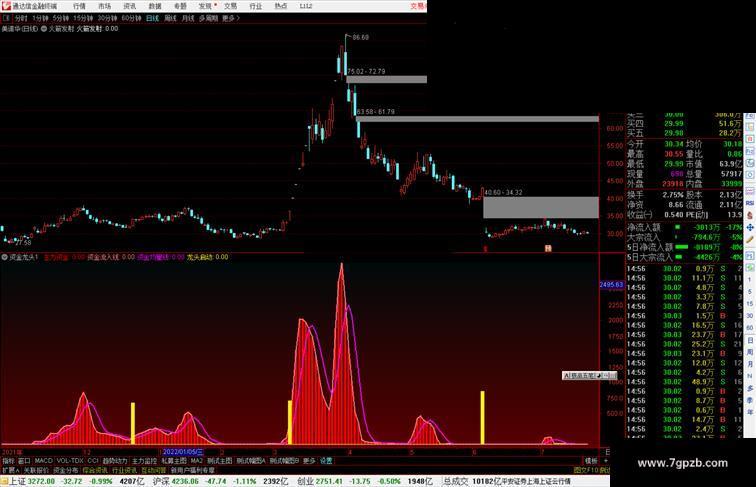
Task: Switch to 1-minute period in the right sidebar
Action: 750,280
